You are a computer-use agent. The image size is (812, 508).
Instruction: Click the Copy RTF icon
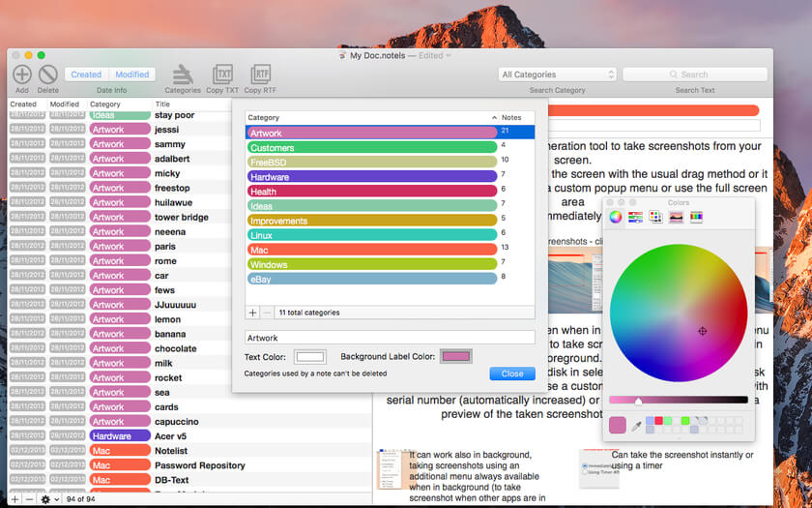coord(260,74)
